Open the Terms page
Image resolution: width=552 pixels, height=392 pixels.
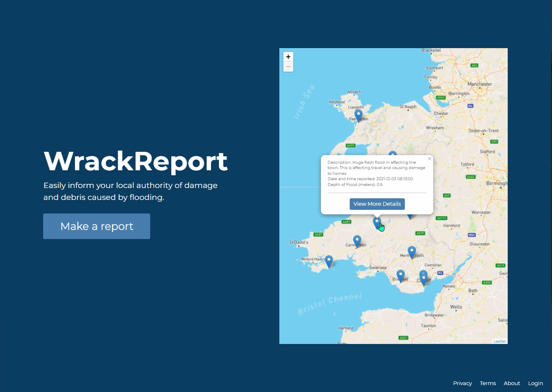point(488,383)
